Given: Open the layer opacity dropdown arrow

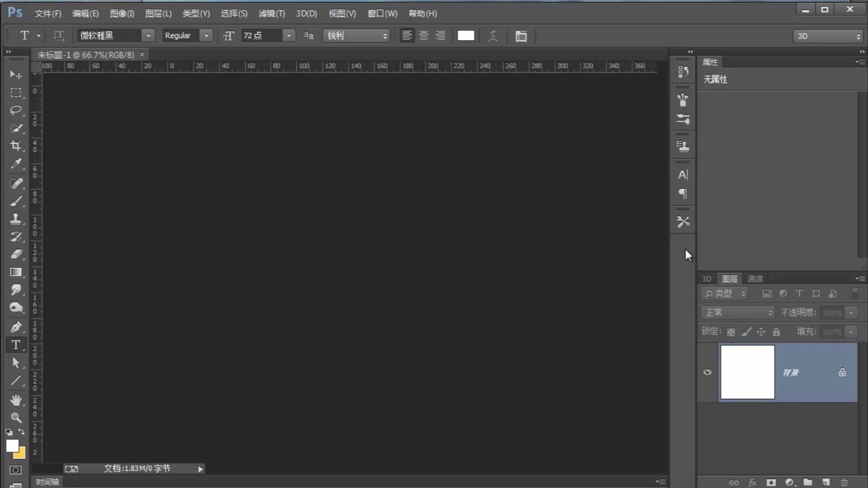Looking at the screenshot, I should pos(851,313).
